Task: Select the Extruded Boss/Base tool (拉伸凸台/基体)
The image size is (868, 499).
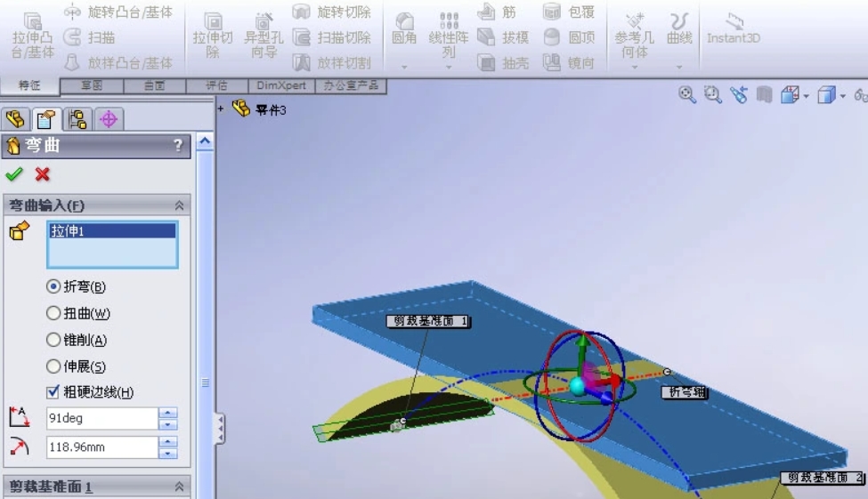Action: coord(32,36)
